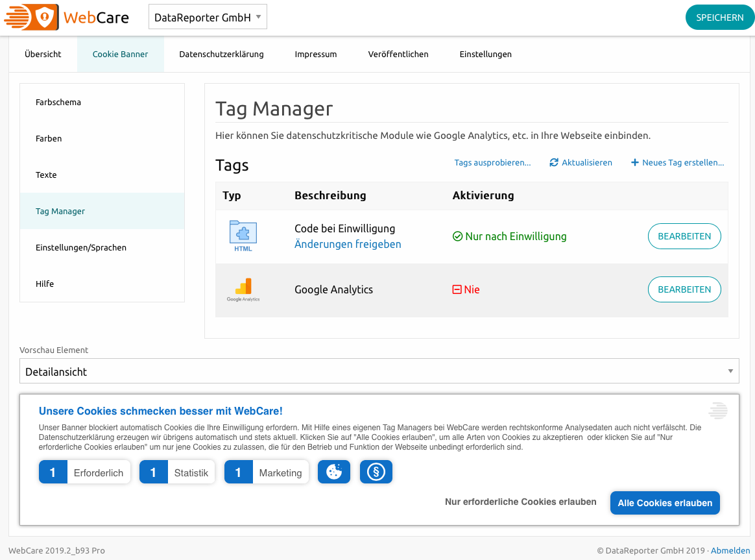Screen dimensions: 755x560
Task: Toggle the Statistik cookie category
Action: click(x=177, y=472)
